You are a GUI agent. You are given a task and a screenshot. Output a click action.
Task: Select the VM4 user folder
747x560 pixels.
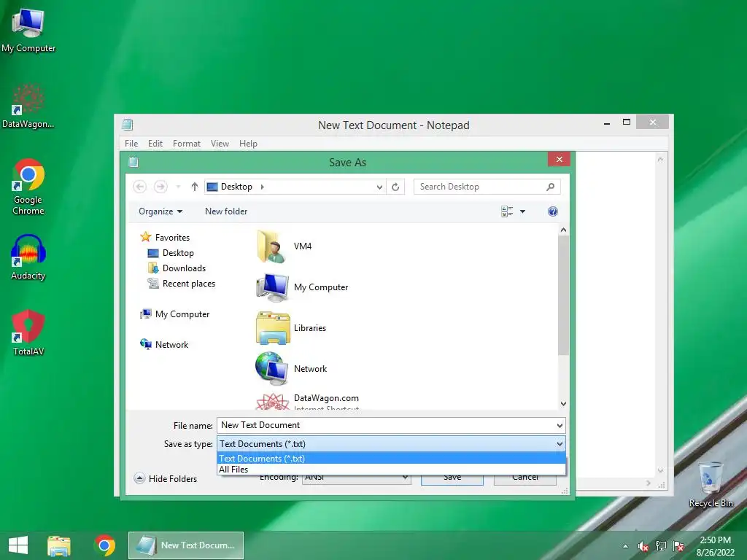pos(285,246)
